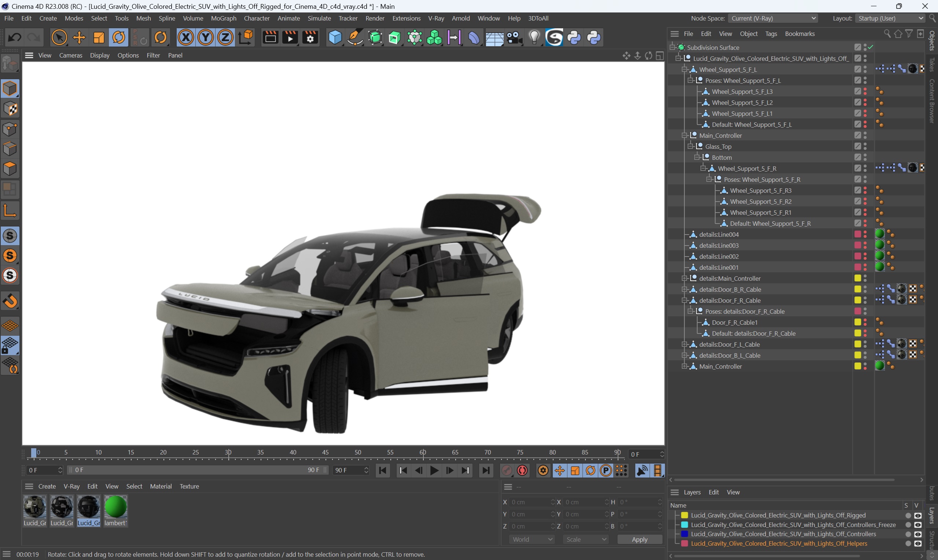Viewport: 938px width, 560px height.
Task: Select details:Line003 object
Action: click(x=718, y=245)
